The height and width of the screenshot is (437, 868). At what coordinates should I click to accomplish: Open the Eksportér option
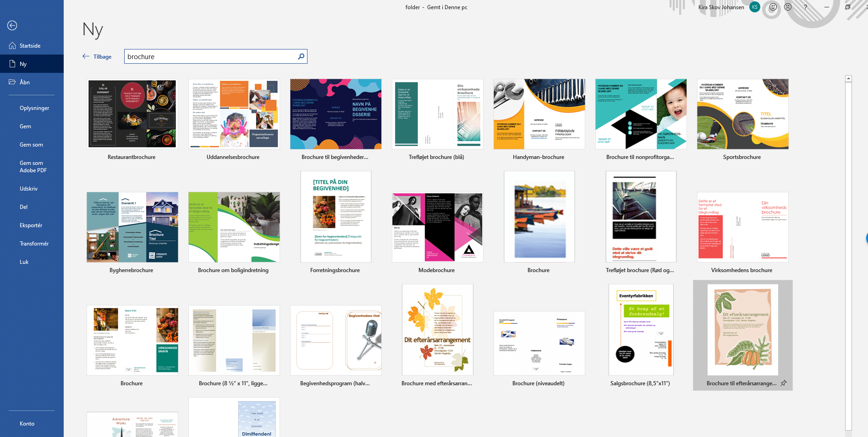pyautogui.click(x=31, y=225)
